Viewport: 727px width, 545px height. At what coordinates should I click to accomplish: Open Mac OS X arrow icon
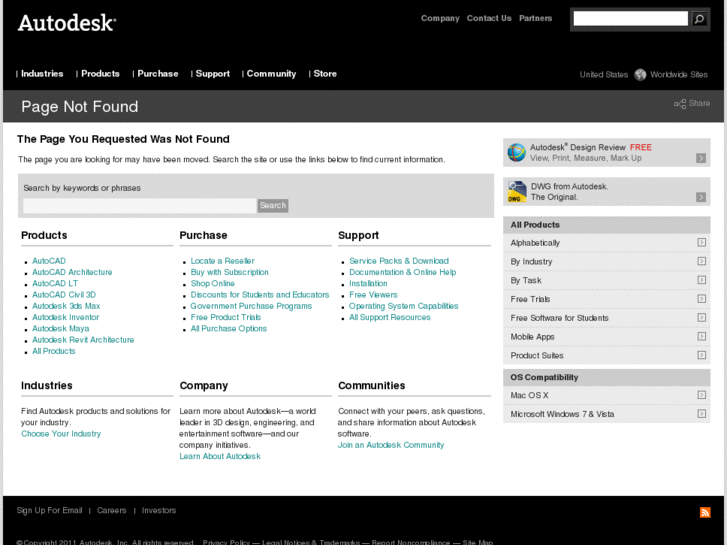[701, 395]
